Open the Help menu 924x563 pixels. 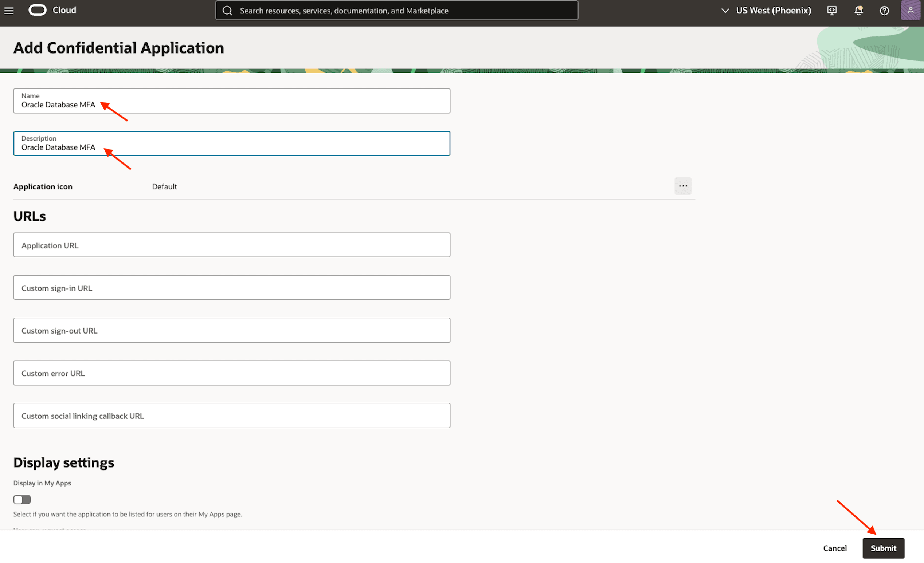tap(884, 10)
